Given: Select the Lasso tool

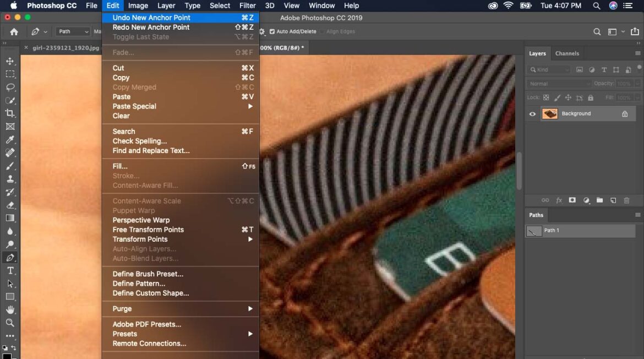Looking at the screenshot, I should pos(10,88).
